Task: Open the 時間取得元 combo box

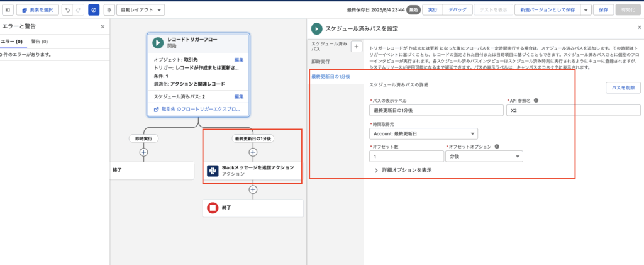Action: coord(423,133)
